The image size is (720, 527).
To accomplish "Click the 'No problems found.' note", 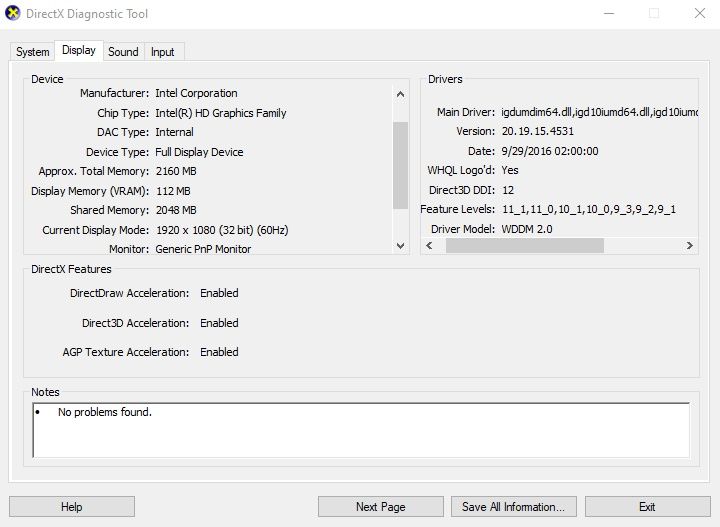I will click(x=105, y=412).
